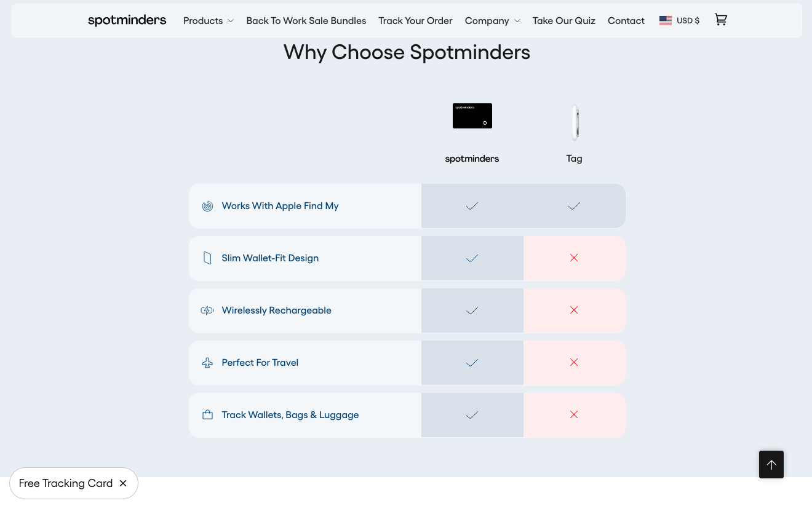Open Back To Work Sale Bundles
This screenshot has height=506, width=812.
tap(306, 21)
